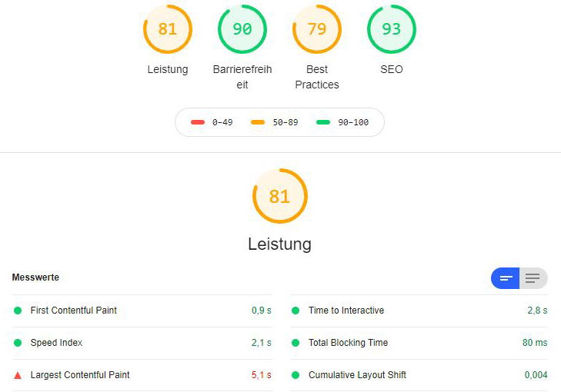This screenshot has width=561, height=392.
Task: Expand the Total Blocking Time metric
Action: 348,343
